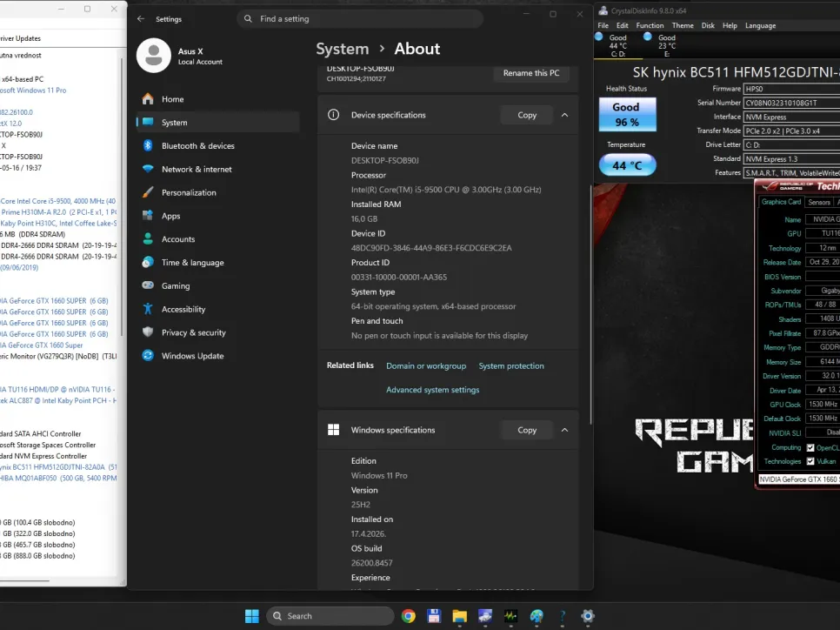
Task: Open Google Chrome from the taskbar
Action: click(408, 616)
